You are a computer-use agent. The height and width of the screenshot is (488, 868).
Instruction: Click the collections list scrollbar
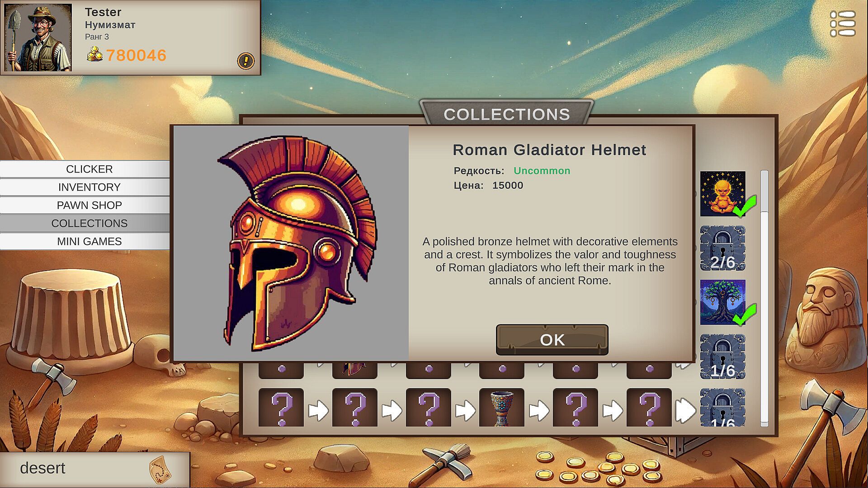[764, 298]
